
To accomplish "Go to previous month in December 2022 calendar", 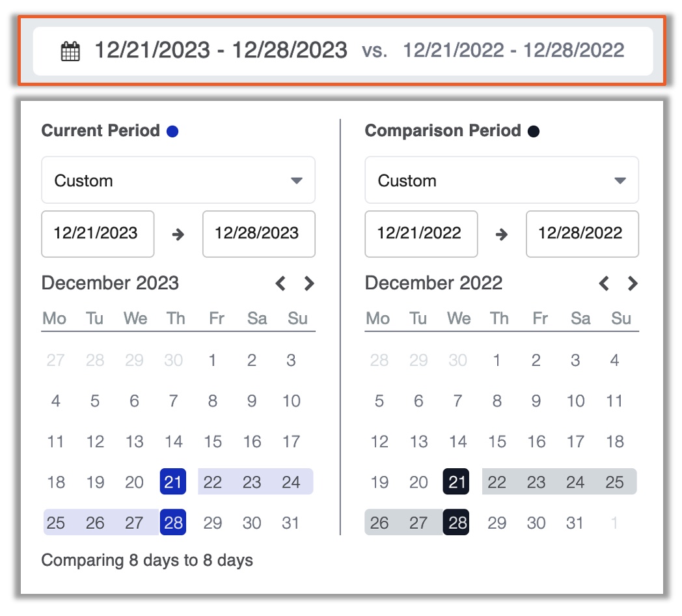I will 604,283.
